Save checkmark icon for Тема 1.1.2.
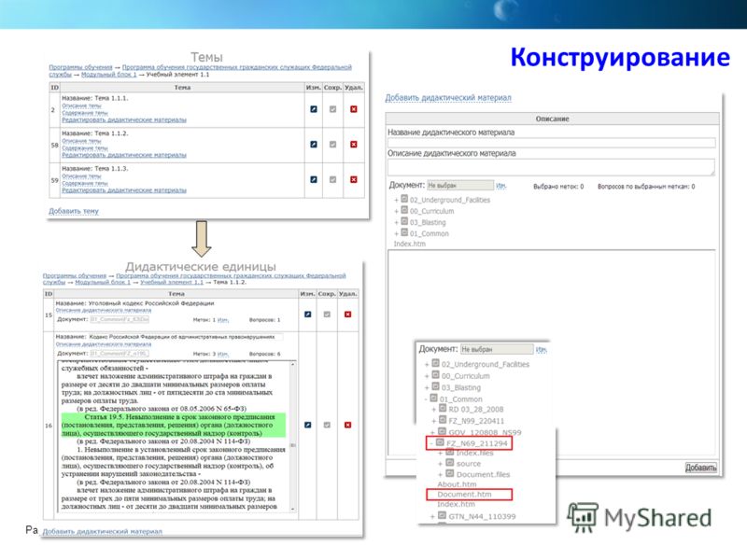This screenshot has width=747, height=560. coord(333,145)
